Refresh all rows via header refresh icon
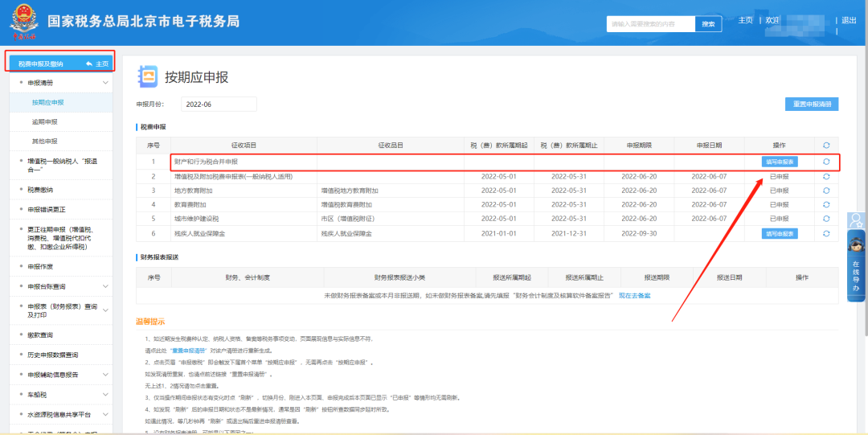868x435 pixels. pos(826,146)
